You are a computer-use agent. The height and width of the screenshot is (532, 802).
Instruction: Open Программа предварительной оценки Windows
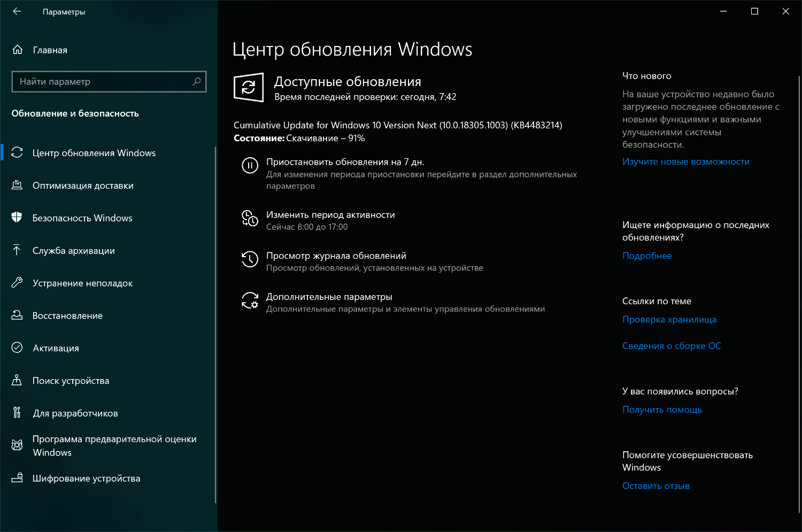coord(115,445)
